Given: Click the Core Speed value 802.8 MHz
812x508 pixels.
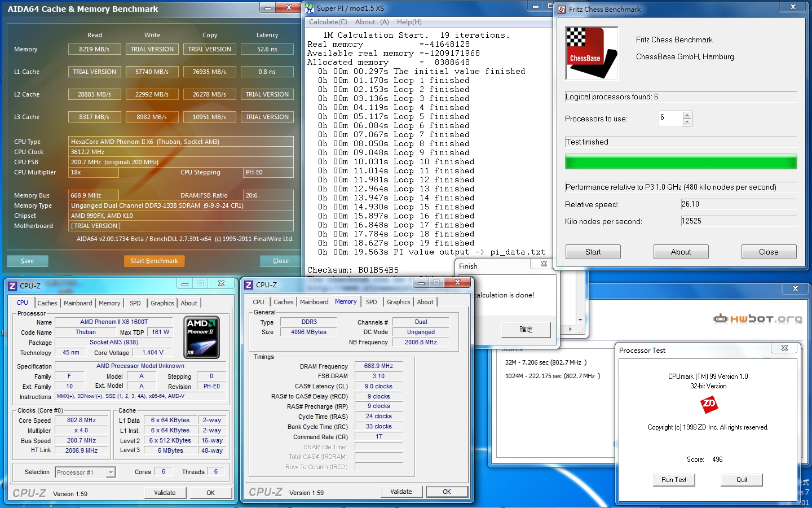Looking at the screenshot, I should [82, 421].
